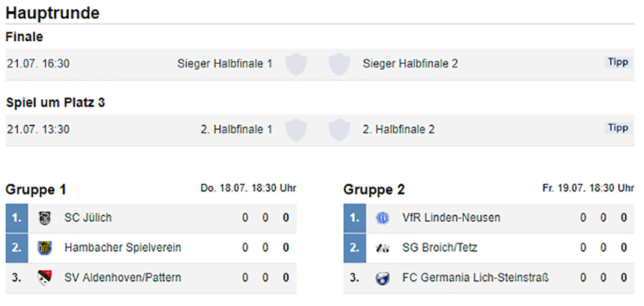Click the VfR Linden-Neusen club crest
Viewport: 644px width, 306px height.
tap(383, 218)
